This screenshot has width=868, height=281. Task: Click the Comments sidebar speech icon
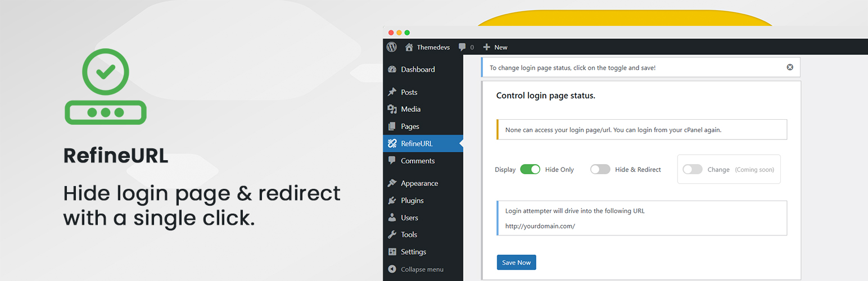392,161
